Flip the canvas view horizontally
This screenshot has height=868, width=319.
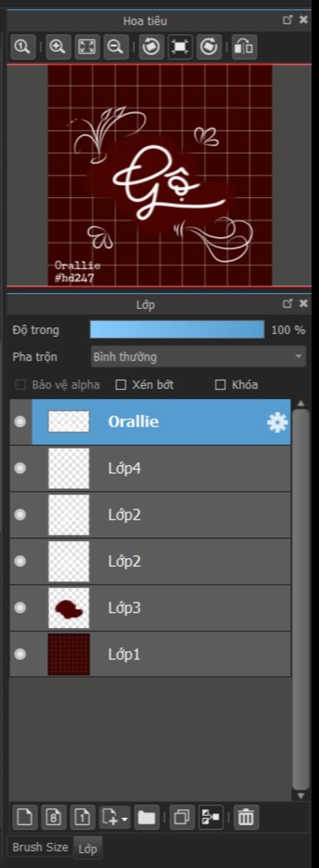[x=244, y=47]
